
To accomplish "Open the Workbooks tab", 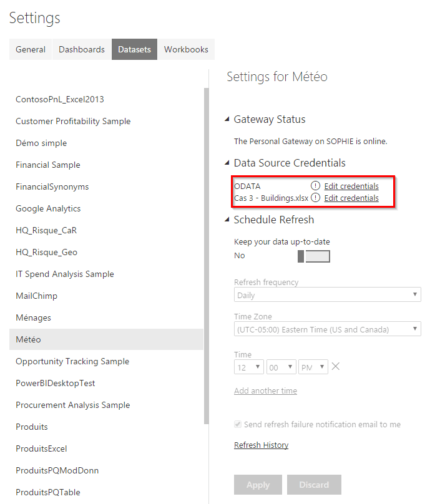I will (186, 49).
